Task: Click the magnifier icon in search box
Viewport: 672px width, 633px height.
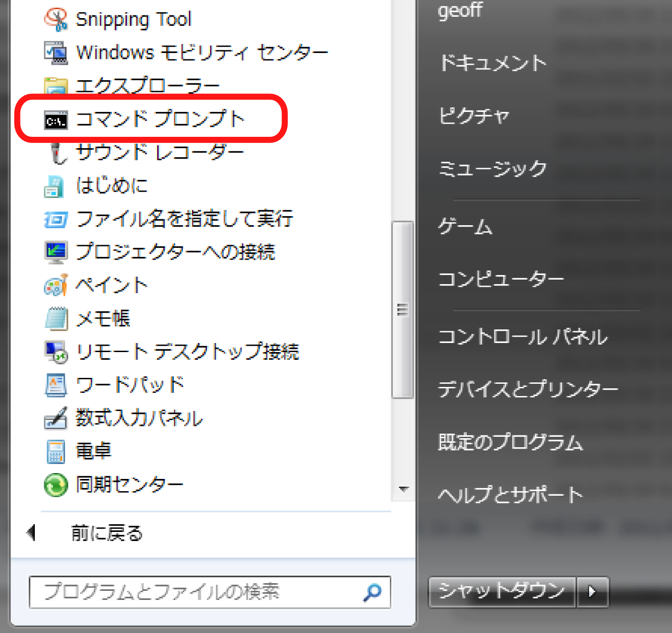Action: pyautogui.click(x=372, y=592)
